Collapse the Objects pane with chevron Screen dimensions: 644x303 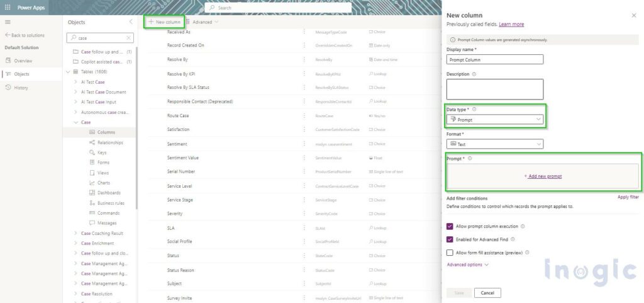coord(131,22)
